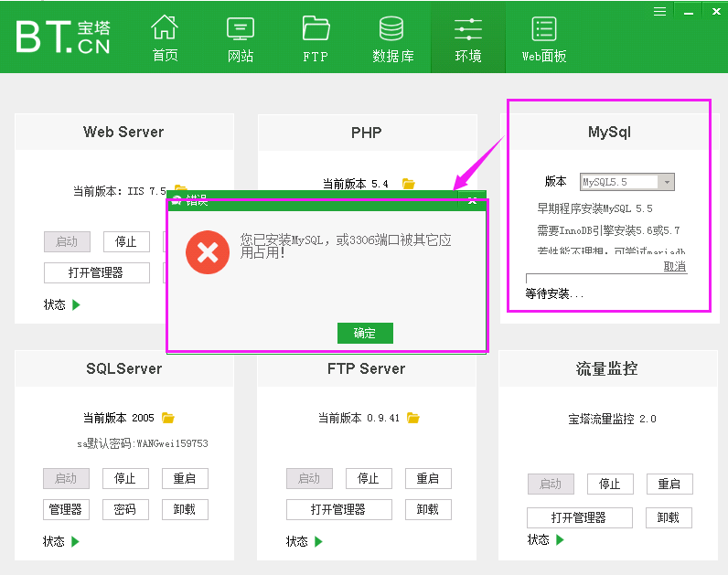
Task: Open the 数据库 database icon
Action: coord(391,28)
